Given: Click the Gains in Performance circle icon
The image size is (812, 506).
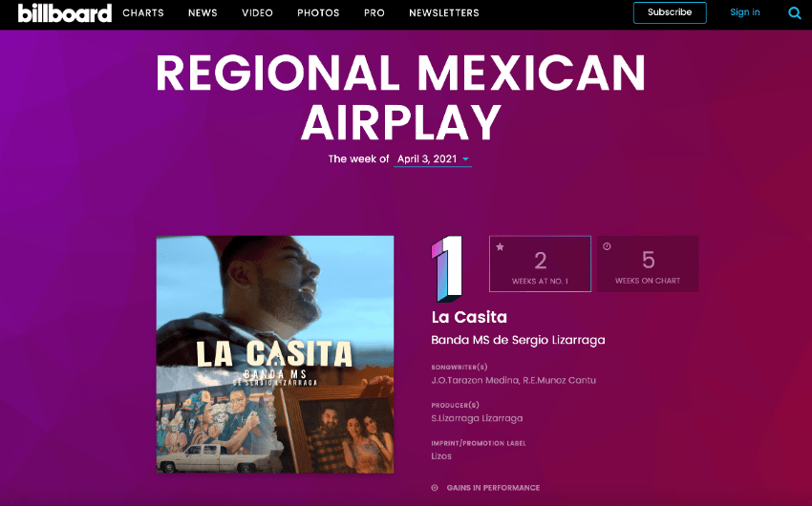Looking at the screenshot, I should (435, 487).
